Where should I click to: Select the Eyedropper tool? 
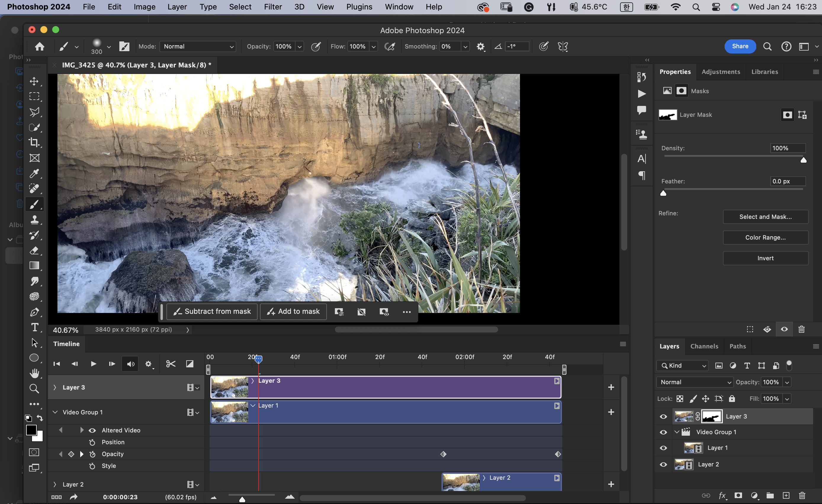pyautogui.click(x=34, y=173)
